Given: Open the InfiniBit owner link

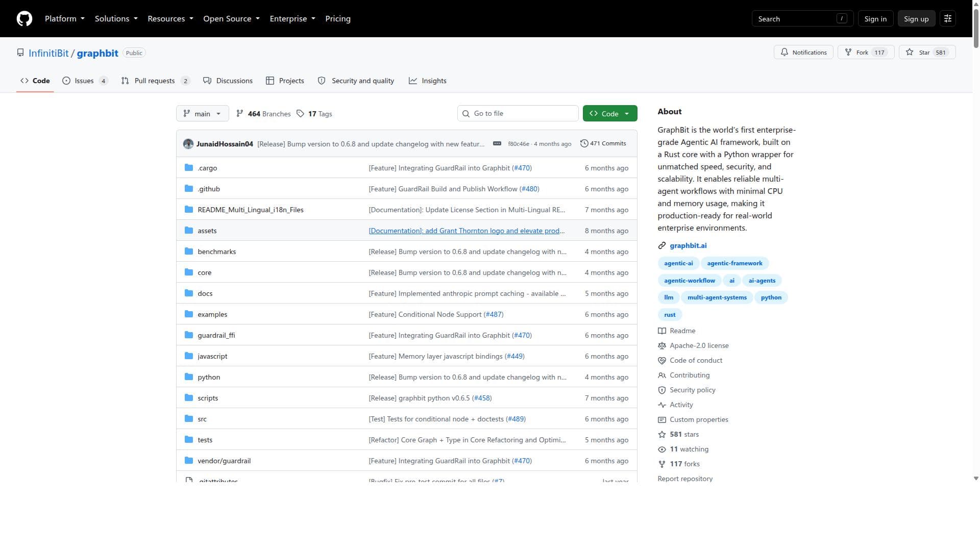Looking at the screenshot, I should 48,53.
